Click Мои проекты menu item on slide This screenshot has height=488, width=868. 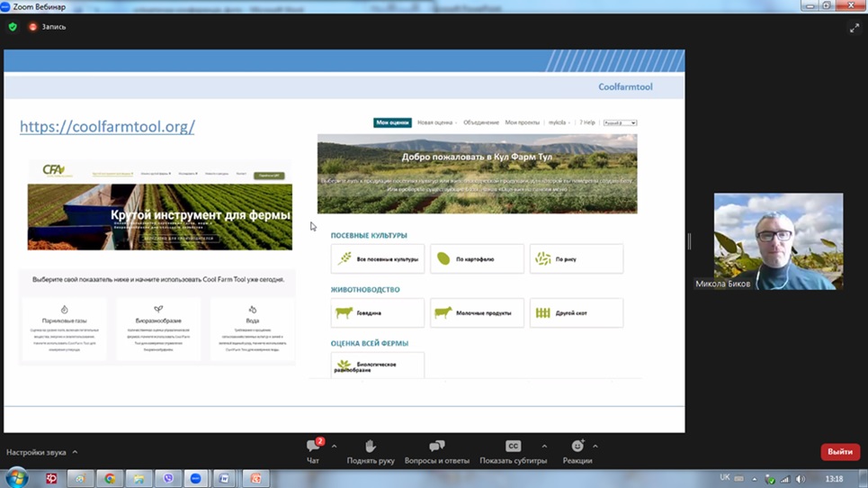point(522,122)
